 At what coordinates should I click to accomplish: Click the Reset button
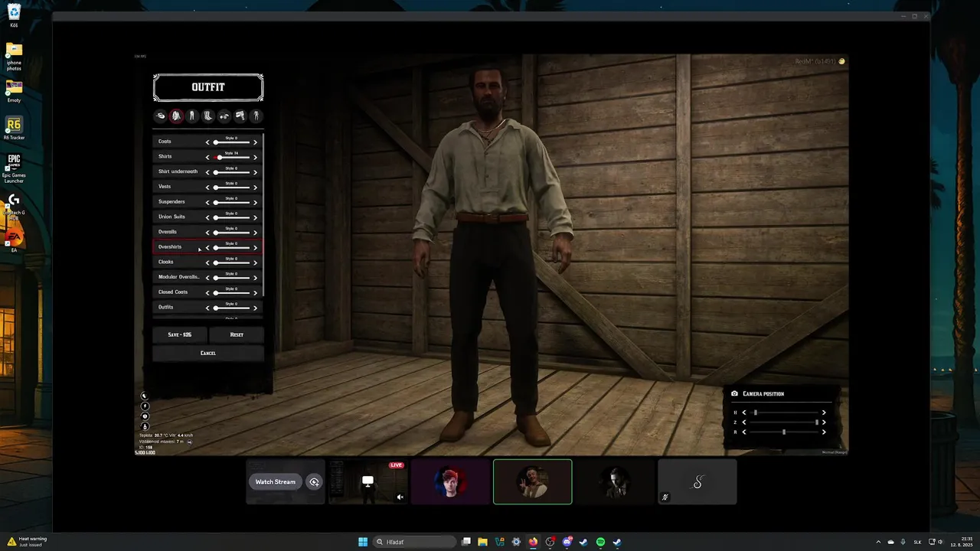[x=237, y=334]
